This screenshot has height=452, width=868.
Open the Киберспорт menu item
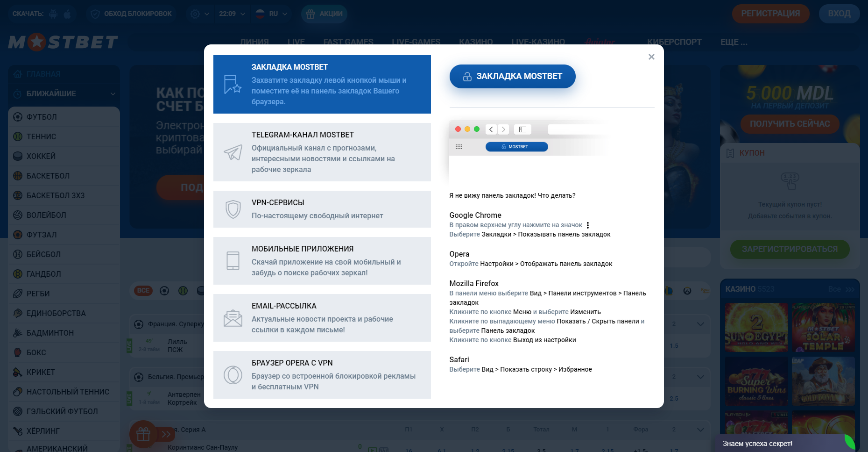pos(674,42)
